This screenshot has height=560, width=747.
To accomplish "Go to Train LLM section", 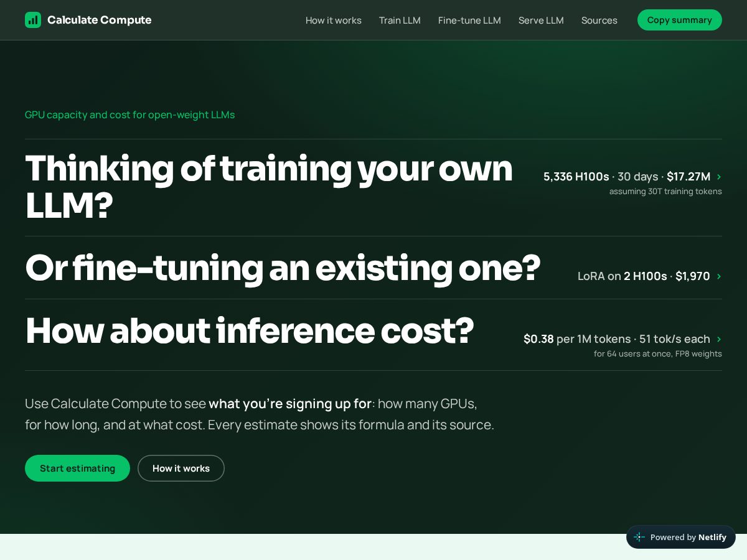I will (x=400, y=21).
